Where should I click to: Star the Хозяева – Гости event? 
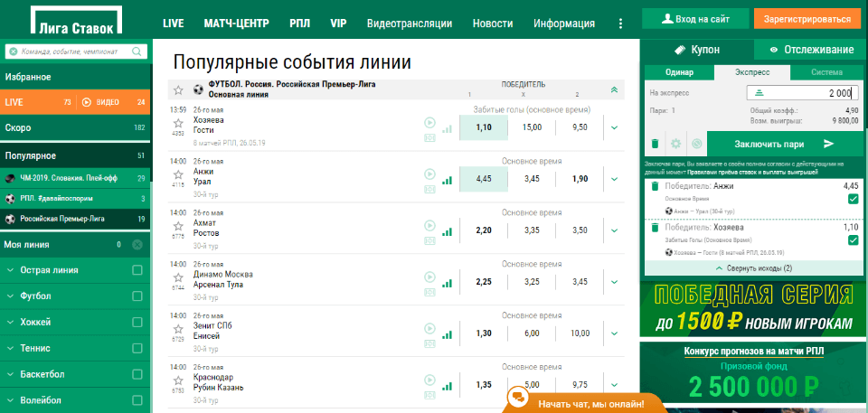[178, 123]
